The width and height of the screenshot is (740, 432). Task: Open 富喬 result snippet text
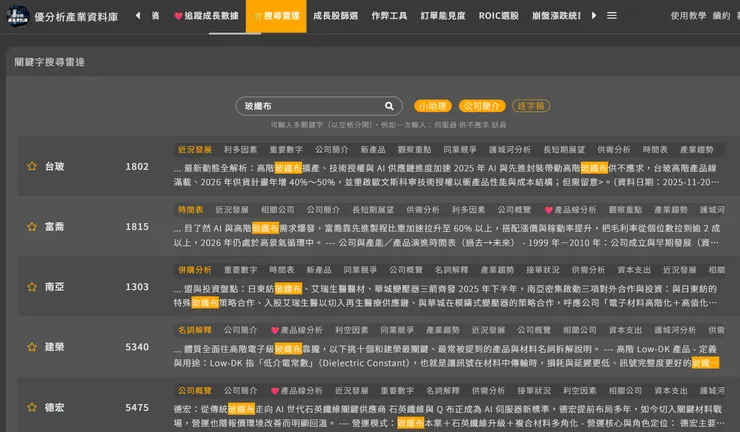446,235
